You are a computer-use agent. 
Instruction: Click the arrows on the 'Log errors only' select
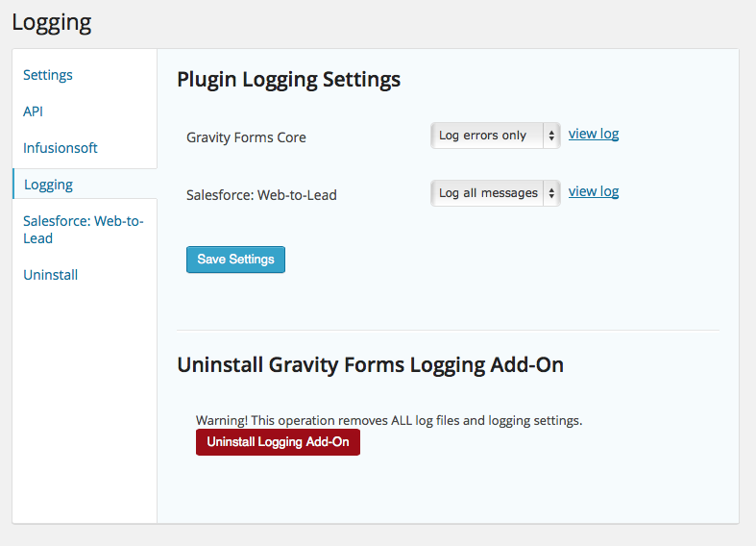(551, 136)
